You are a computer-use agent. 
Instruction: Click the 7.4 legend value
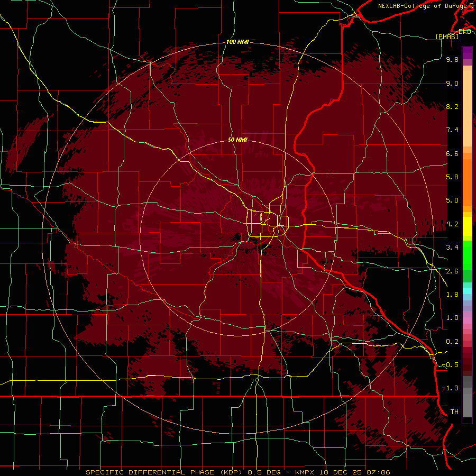pyautogui.click(x=452, y=130)
